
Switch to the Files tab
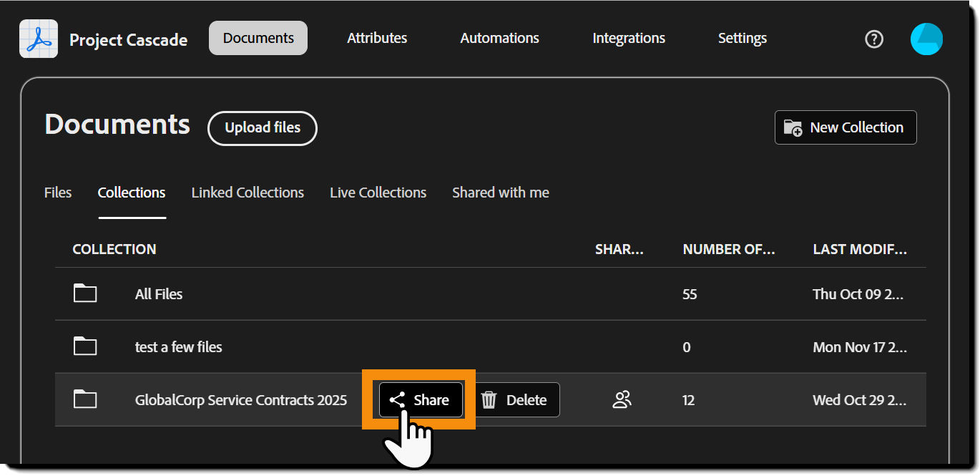(x=58, y=193)
